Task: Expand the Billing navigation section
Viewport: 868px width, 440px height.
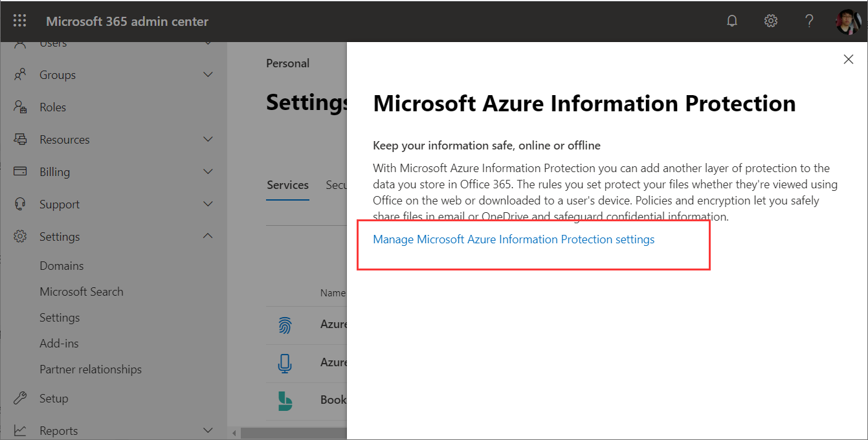Action: [208, 172]
